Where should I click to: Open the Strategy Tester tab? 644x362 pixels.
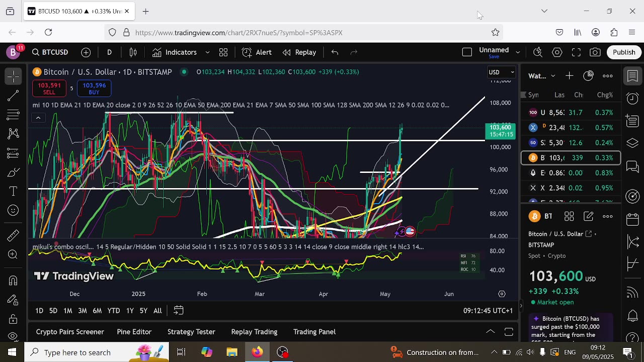[191, 332]
